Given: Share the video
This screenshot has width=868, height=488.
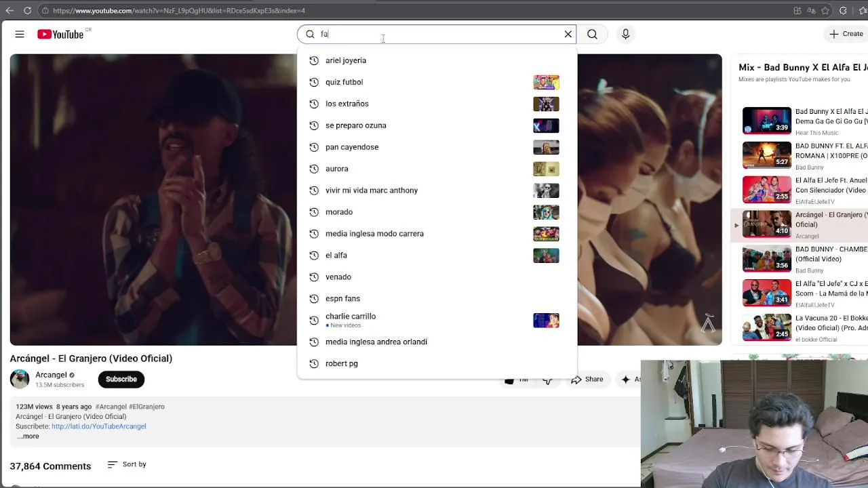Looking at the screenshot, I should [x=587, y=380].
